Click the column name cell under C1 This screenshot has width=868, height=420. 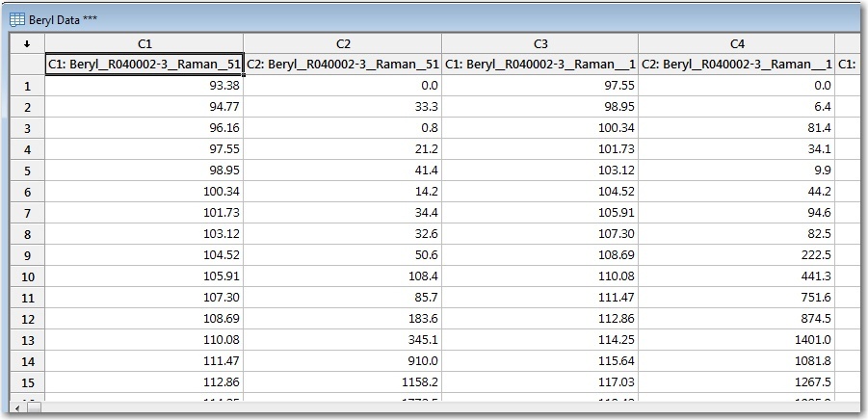(145, 65)
